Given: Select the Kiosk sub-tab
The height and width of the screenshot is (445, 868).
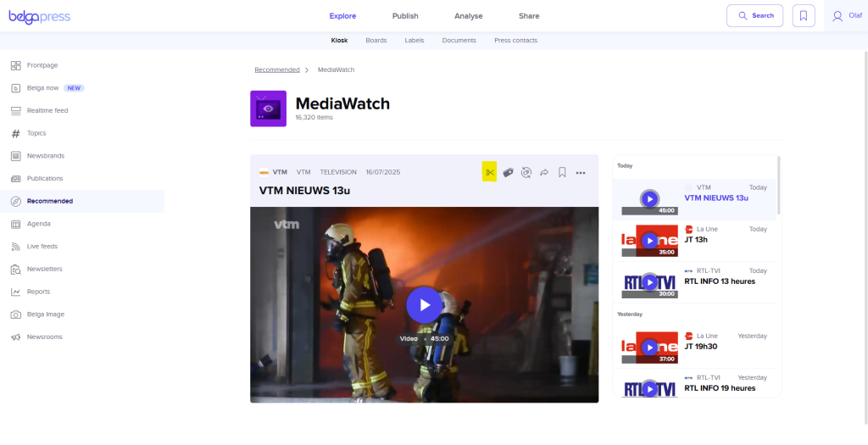Looking at the screenshot, I should click(x=339, y=41).
